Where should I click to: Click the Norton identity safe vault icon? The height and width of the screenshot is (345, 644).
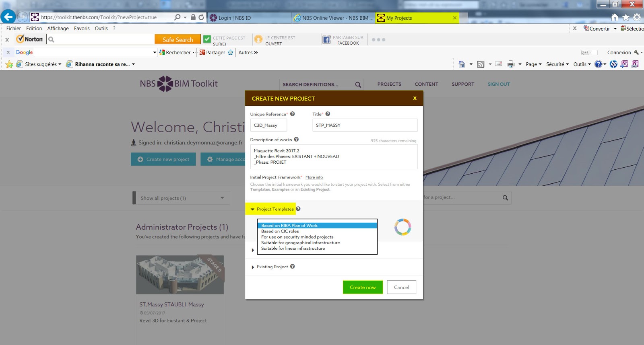point(258,39)
